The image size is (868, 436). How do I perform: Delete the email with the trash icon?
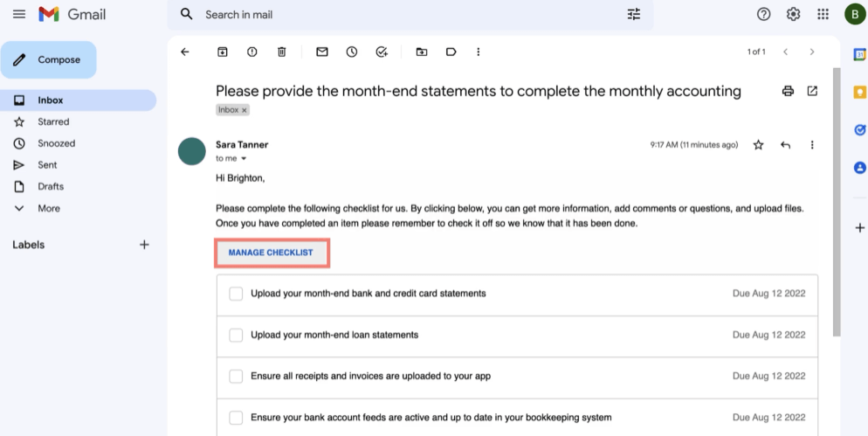[281, 52]
